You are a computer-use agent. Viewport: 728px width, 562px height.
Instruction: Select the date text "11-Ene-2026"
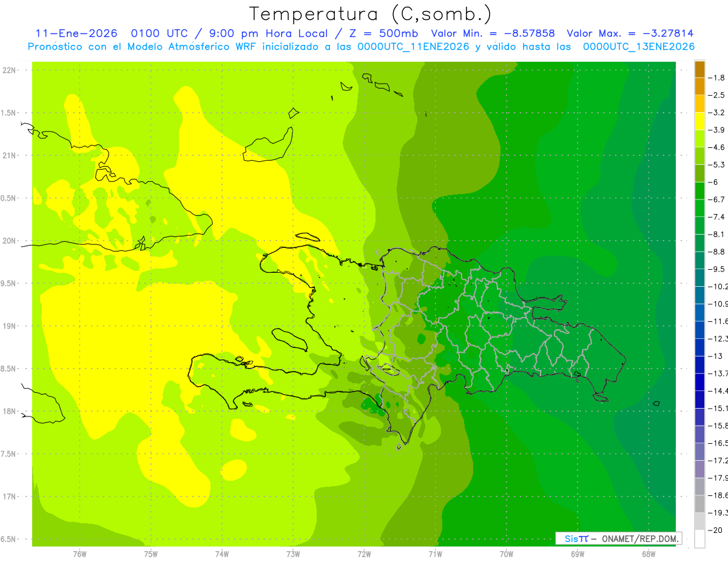coord(76,34)
